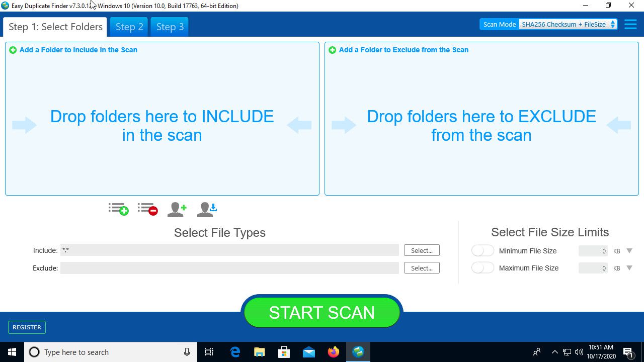Click the microphone in search box
Viewport: 644px width, 362px height.
coord(187,352)
